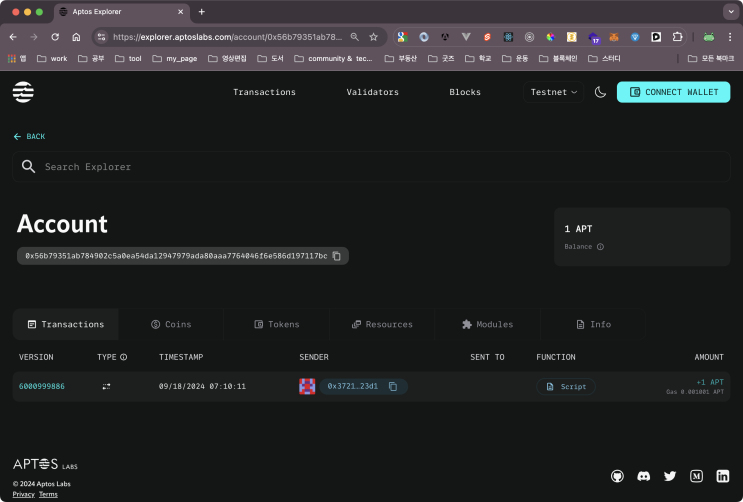Select the Transactions tab
Image resolution: width=743 pixels, height=502 pixels.
66,324
